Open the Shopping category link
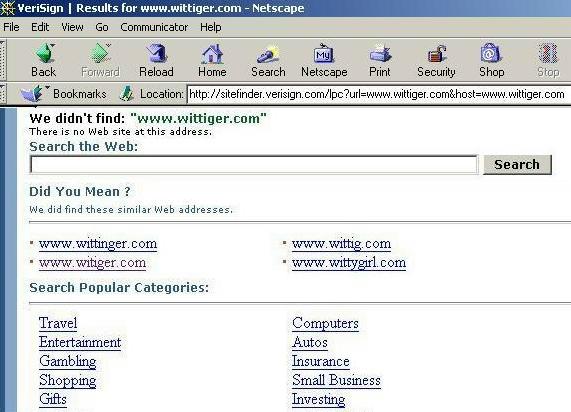The image size is (571, 412). click(68, 380)
